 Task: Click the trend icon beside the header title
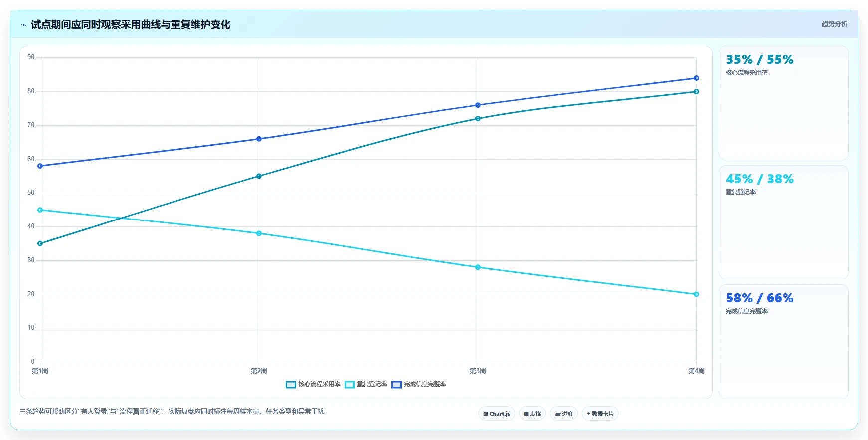pyautogui.click(x=23, y=25)
